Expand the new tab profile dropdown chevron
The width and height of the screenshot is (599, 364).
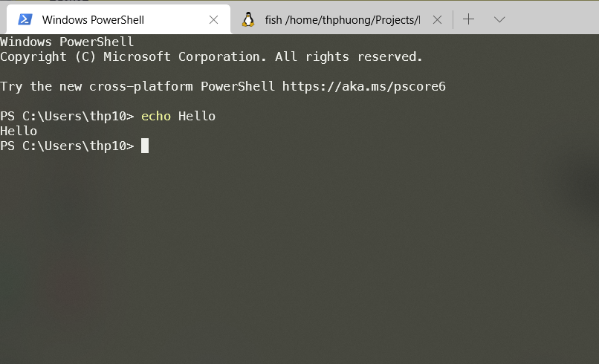click(499, 19)
